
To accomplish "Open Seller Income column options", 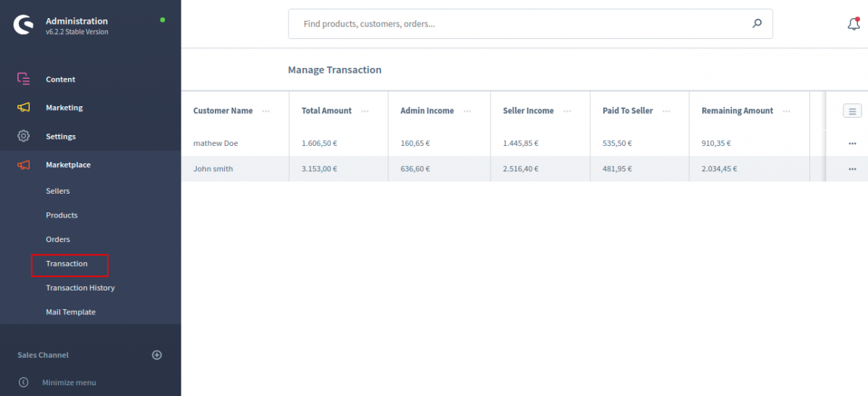I will 567,111.
